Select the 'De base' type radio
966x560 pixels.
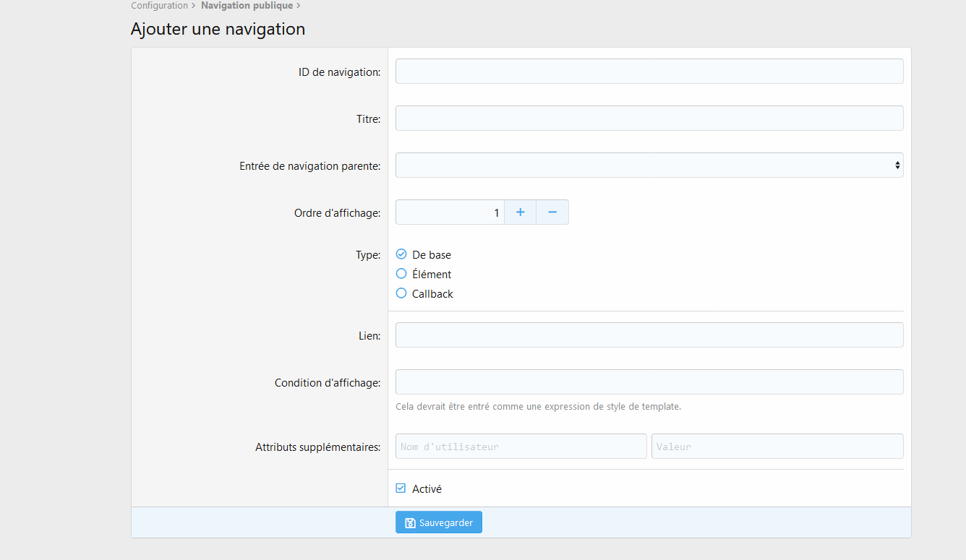click(401, 254)
